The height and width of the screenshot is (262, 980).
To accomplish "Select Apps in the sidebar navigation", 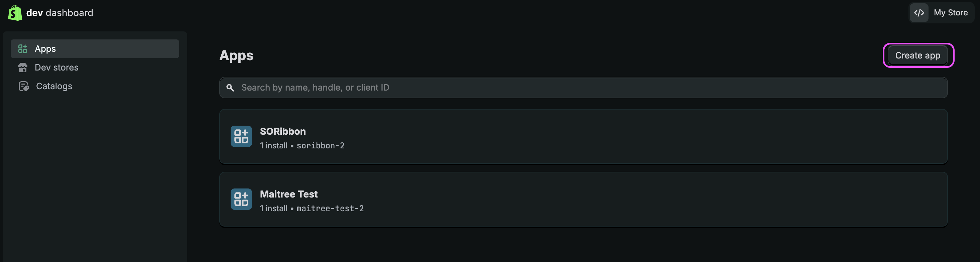I will [x=45, y=48].
